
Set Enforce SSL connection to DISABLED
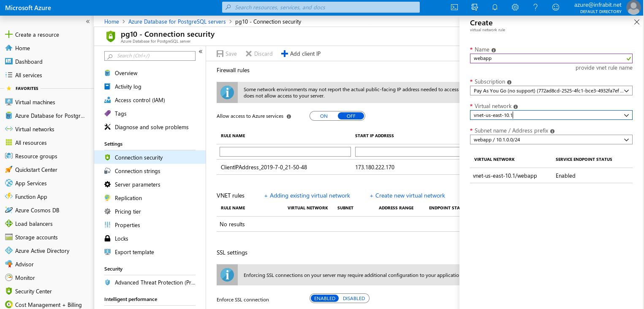point(354,298)
